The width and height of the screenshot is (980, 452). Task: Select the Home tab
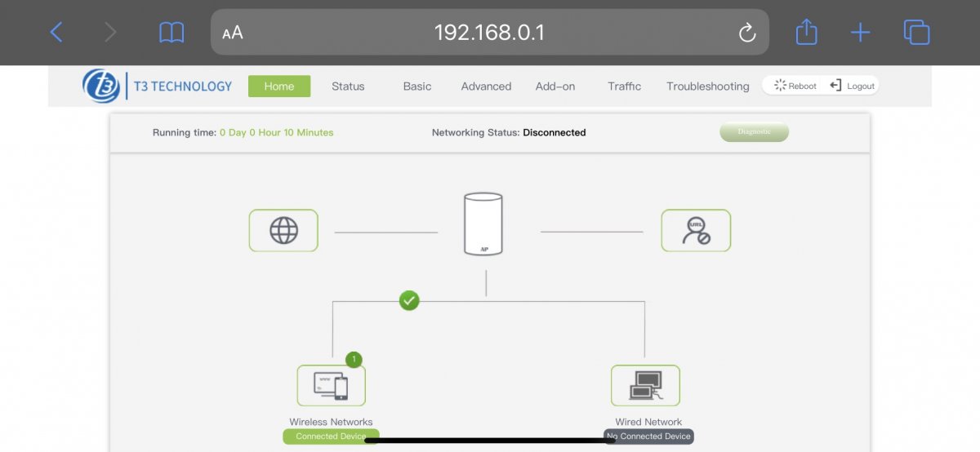click(279, 86)
